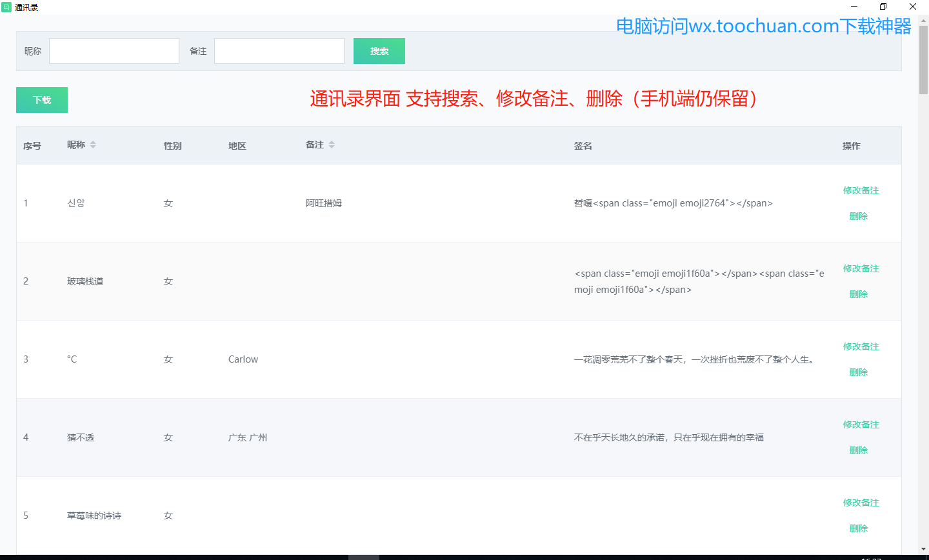Screen dimensions: 929x560
Task: Focus the 备注 search input field
Action: (279, 51)
